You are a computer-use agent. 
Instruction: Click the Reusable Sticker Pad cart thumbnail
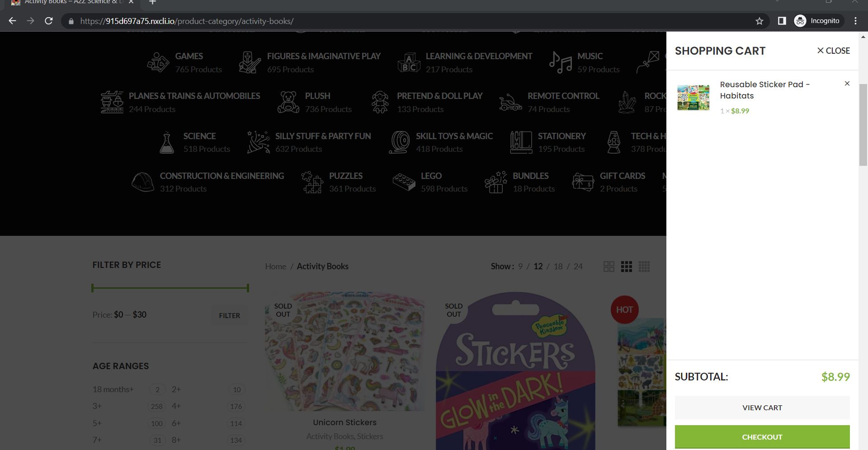tap(693, 97)
